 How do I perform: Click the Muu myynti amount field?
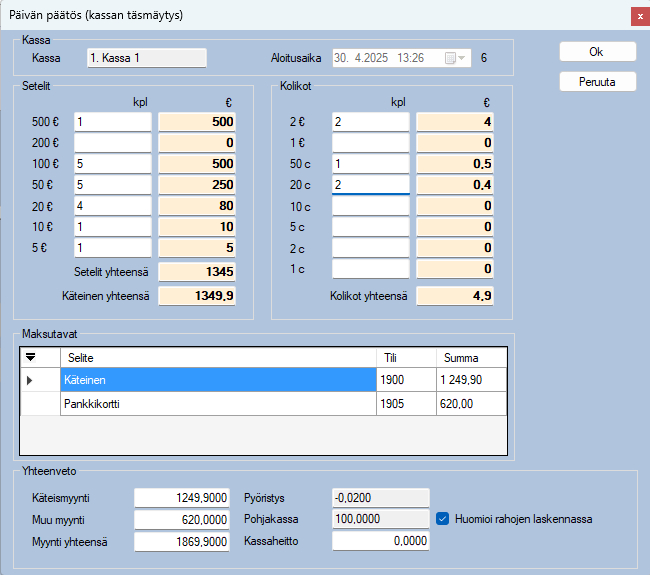point(183,519)
